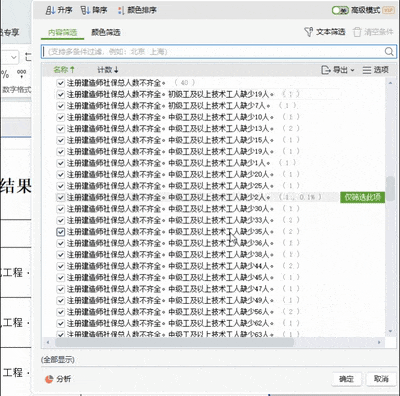Screen dimensions: 400x396
Task: Uncheck the item 初级工及以上技术工人缺少19人
Action: pos(61,94)
